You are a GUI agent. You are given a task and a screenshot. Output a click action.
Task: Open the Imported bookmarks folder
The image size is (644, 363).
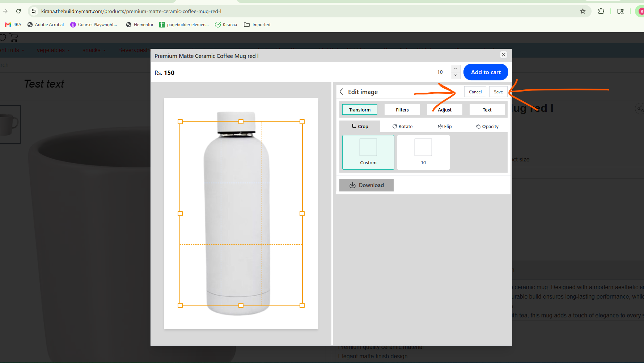pos(257,25)
